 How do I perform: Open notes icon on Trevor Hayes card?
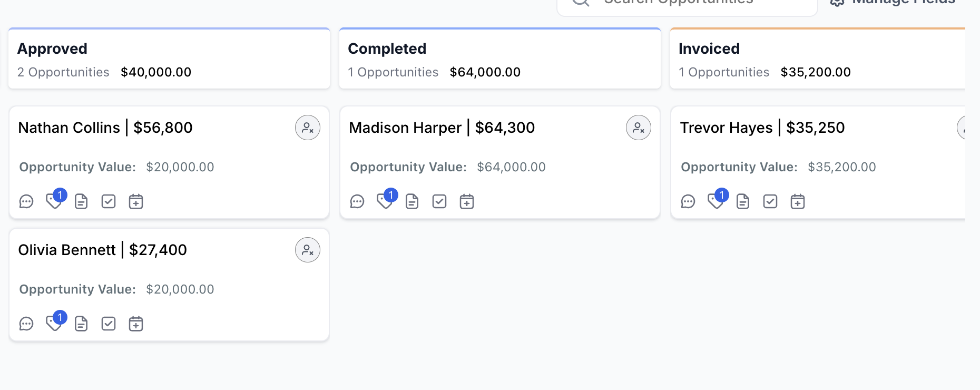tap(743, 201)
